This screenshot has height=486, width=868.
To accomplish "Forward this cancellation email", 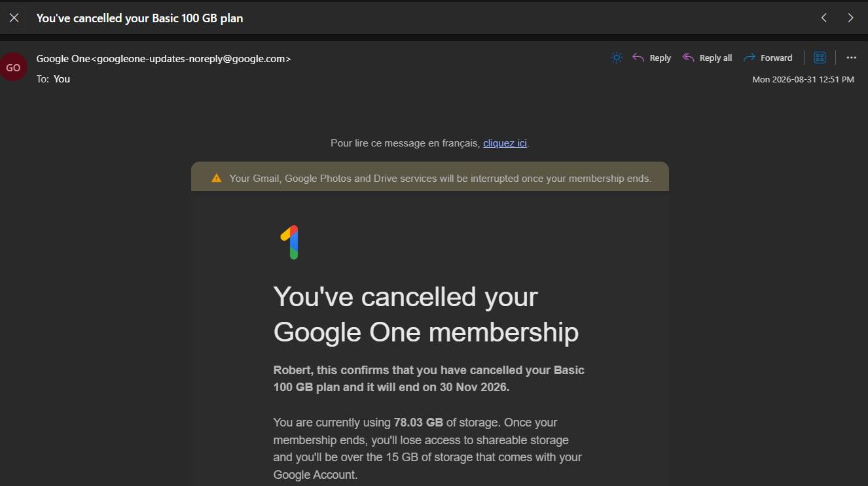I will 768,58.
